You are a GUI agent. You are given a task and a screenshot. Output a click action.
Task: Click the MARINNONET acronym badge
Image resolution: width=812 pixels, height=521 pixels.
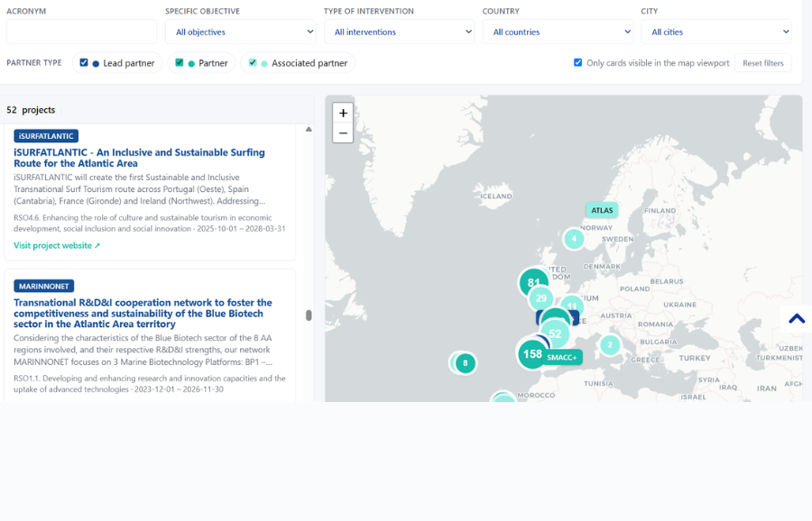pyautogui.click(x=44, y=286)
